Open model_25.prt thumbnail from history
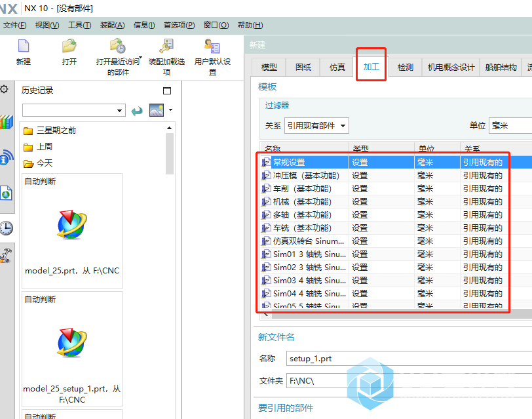Viewport: 532px width, 419px height. (72, 231)
